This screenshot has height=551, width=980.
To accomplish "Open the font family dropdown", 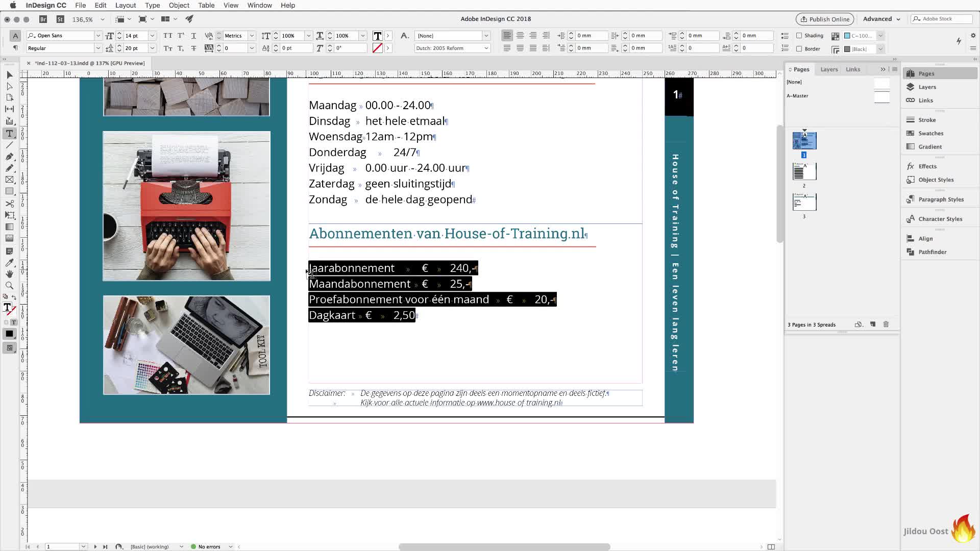I will click(x=98, y=36).
